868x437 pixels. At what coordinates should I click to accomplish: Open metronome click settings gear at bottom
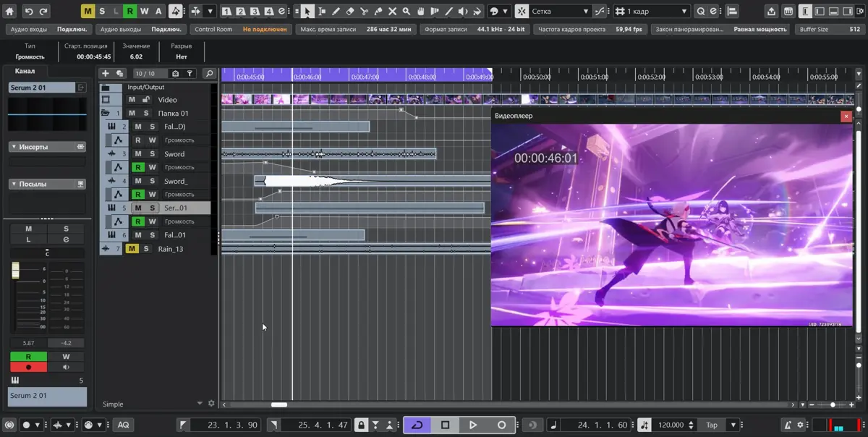[801, 425]
